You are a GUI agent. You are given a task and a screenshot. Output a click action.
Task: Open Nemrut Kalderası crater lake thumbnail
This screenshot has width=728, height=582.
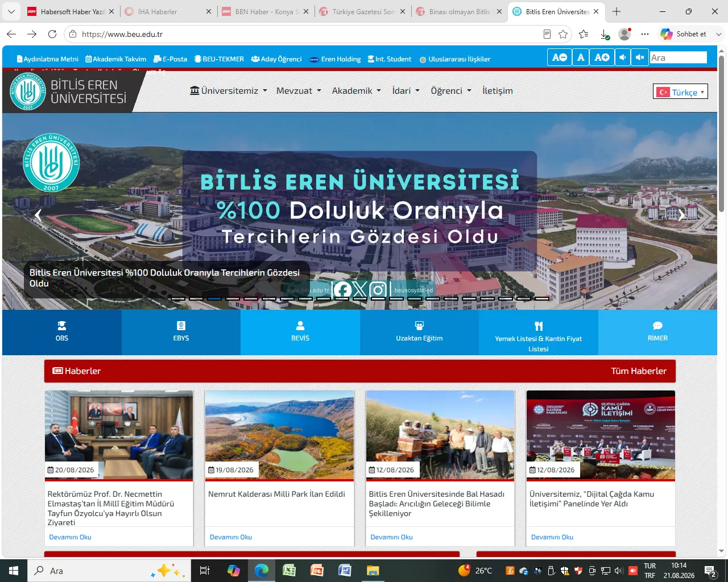279,435
